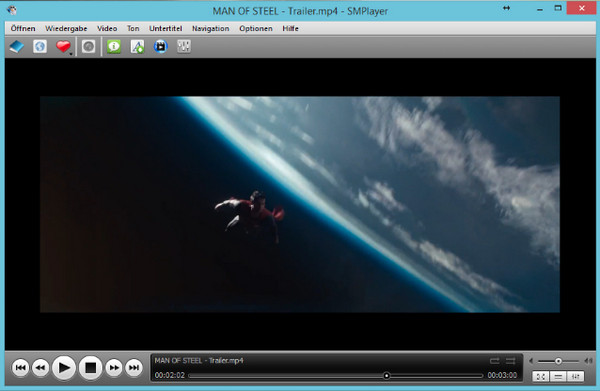The height and width of the screenshot is (391, 600).
Task: Expand the Optionen menu
Action: tap(256, 28)
